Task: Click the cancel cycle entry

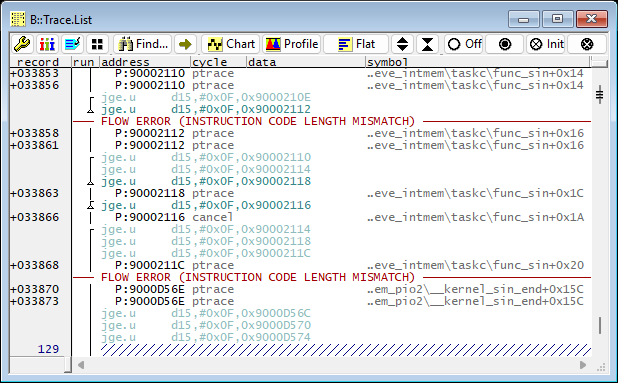Action: tap(212, 217)
